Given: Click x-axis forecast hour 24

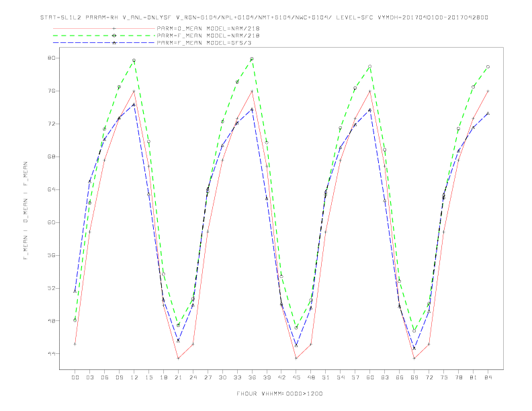Looking at the screenshot, I should tap(193, 377).
